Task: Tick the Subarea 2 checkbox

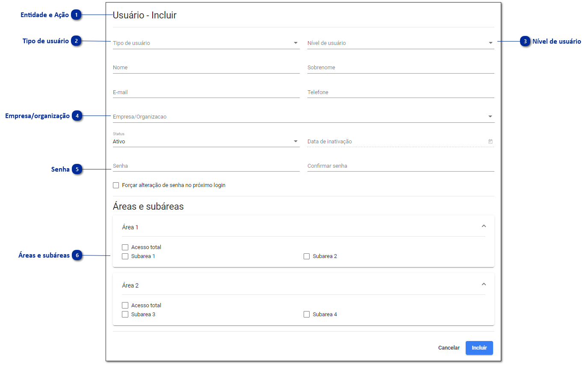Action: 307,256
